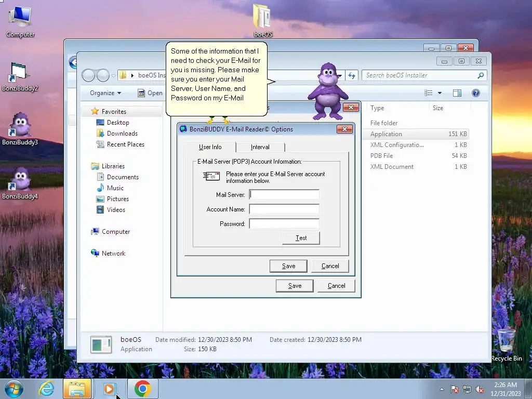Save in E-Mail Reader Options dialog

coord(288,266)
